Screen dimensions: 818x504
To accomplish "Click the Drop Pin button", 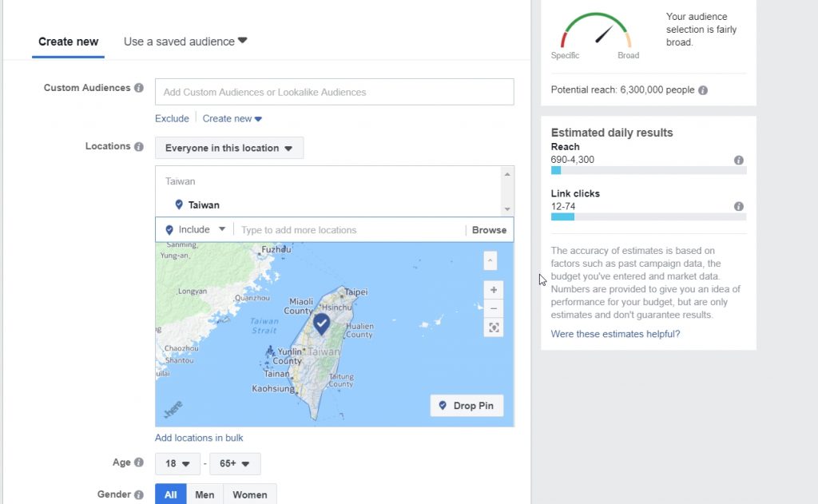I will coord(467,405).
